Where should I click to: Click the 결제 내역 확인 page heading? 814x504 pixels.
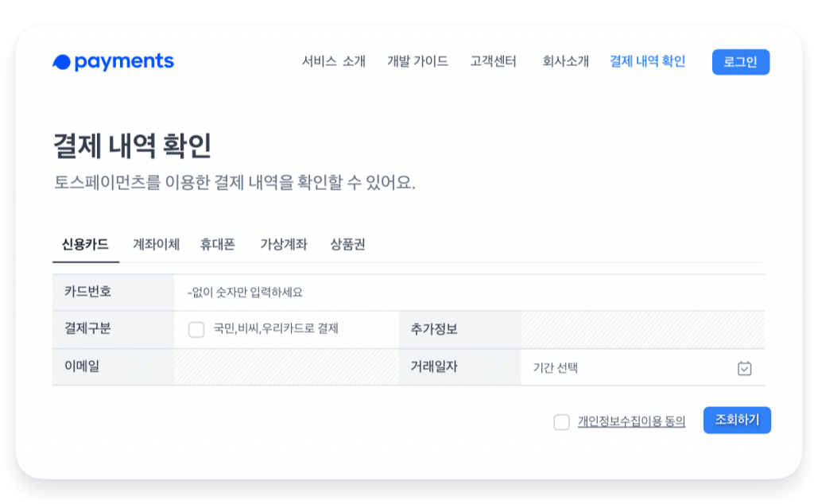(x=133, y=145)
